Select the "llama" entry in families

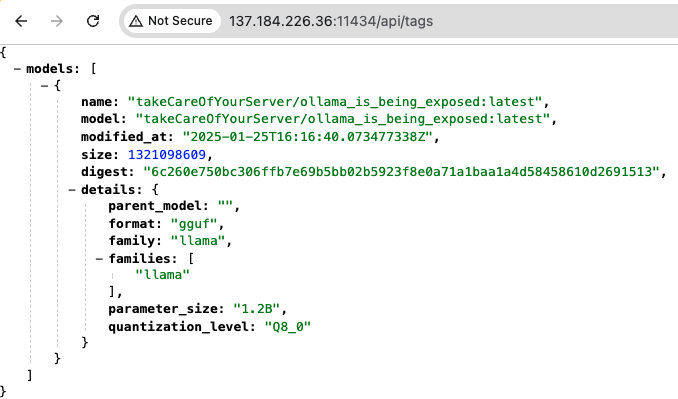click(162, 275)
